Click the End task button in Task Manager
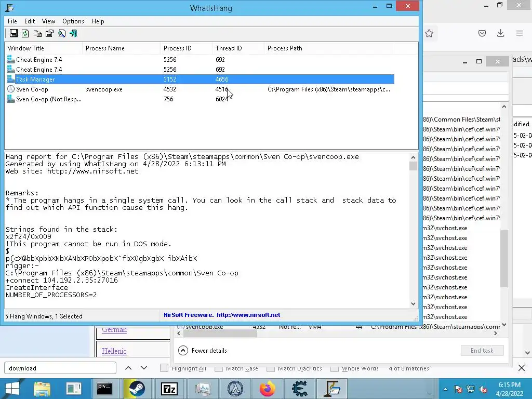532x399 pixels. coord(482,351)
